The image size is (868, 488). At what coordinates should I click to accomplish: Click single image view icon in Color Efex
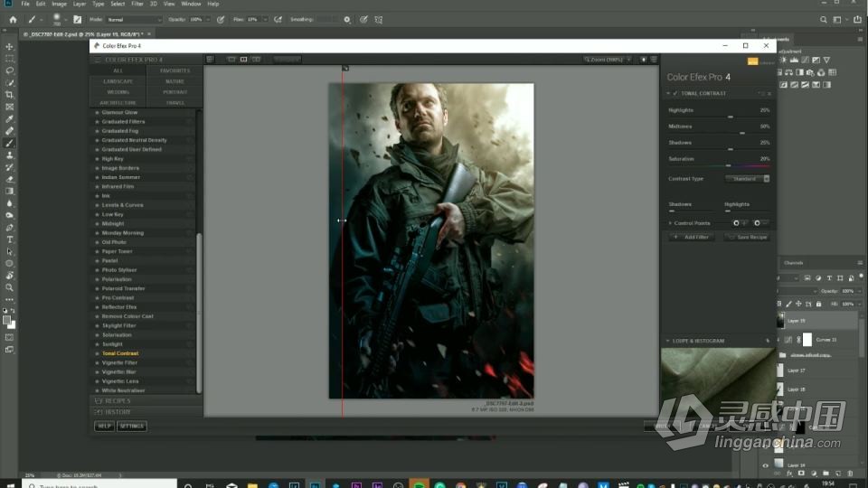[231, 60]
